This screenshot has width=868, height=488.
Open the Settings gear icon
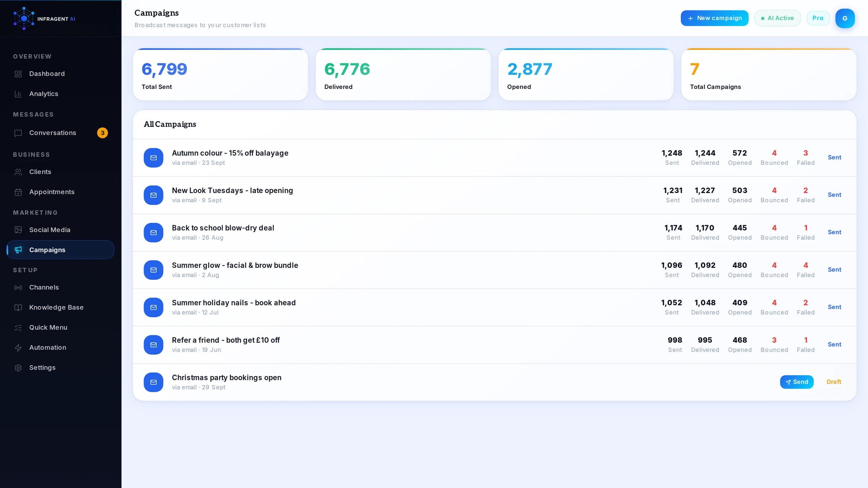(x=18, y=368)
